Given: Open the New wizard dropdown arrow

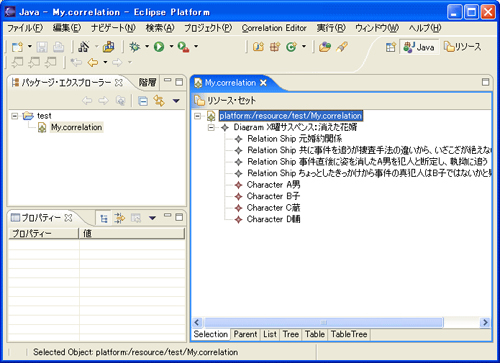Looking at the screenshot, I should pyautogui.click(x=29, y=46).
